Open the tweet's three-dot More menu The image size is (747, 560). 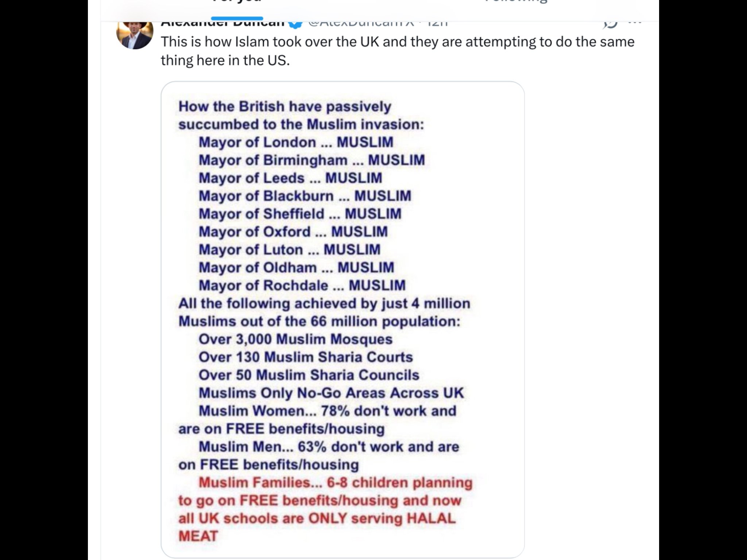tap(635, 23)
